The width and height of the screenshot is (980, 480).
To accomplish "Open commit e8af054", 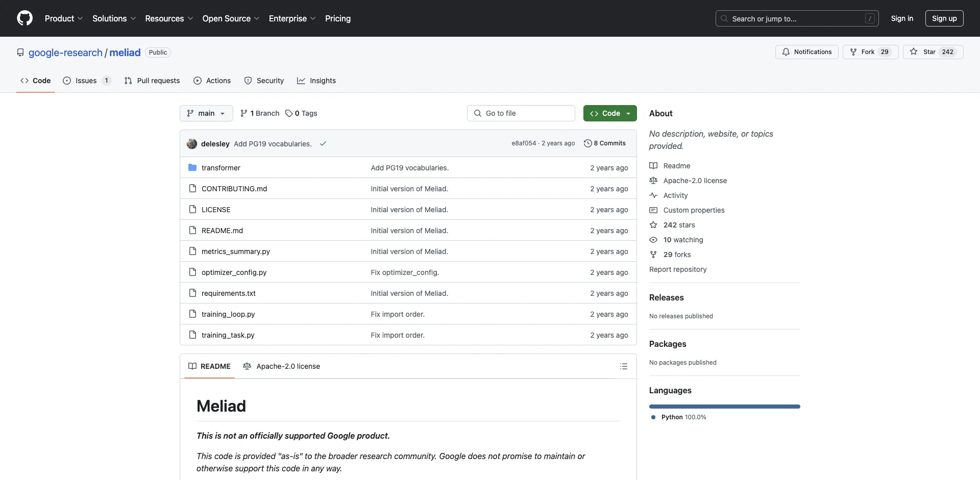I will point(524,143).
